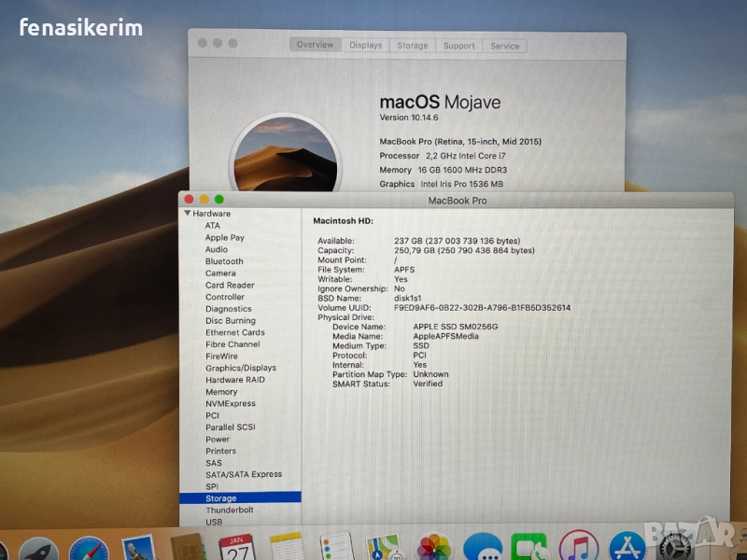The width and height of the screenshot is (747, 560).
Task: Select Bluetooth in the Hardware list
Action: [224, 261]
